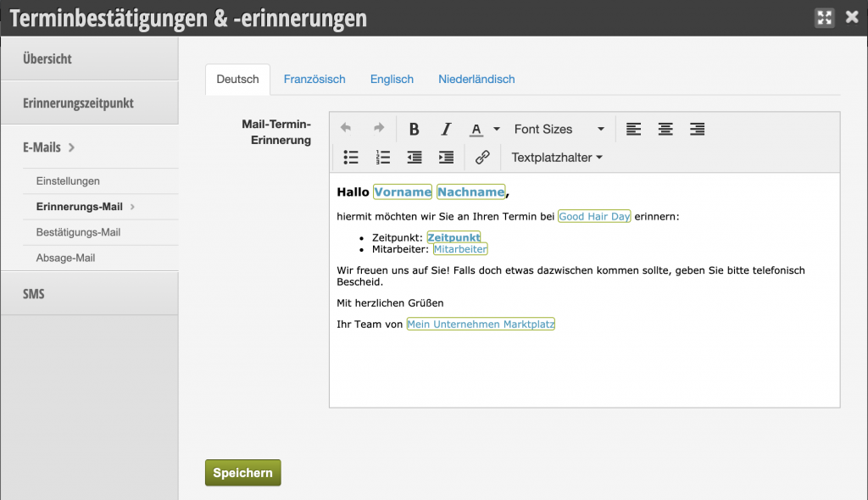Increase the text indentation
Viewport: 868px width, 500px height.
(447, 157)
